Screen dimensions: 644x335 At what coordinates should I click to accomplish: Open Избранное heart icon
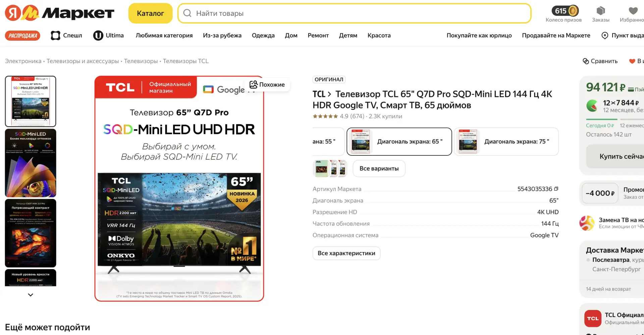[x=633, y=11]
